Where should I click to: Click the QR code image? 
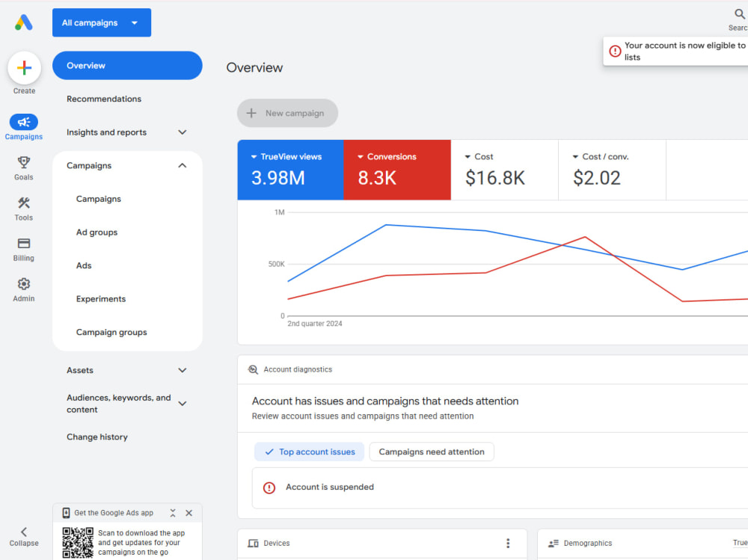point(78,542)
